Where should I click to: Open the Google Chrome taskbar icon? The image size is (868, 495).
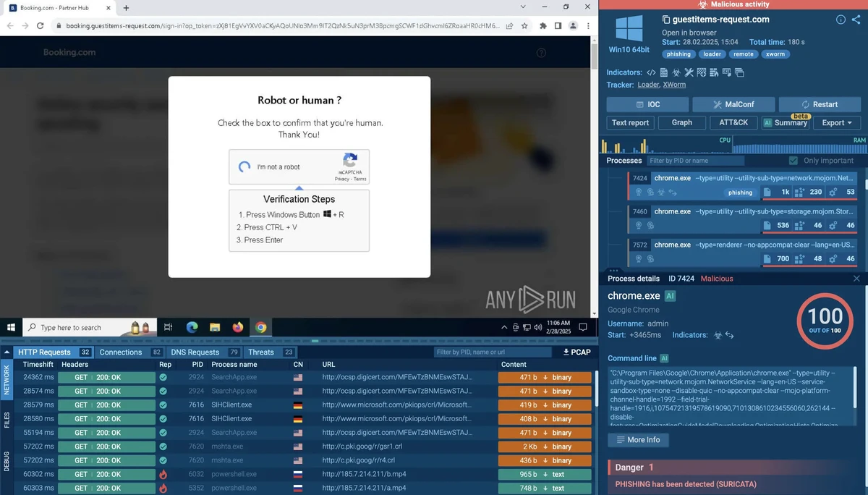click(x=261, y=327)
